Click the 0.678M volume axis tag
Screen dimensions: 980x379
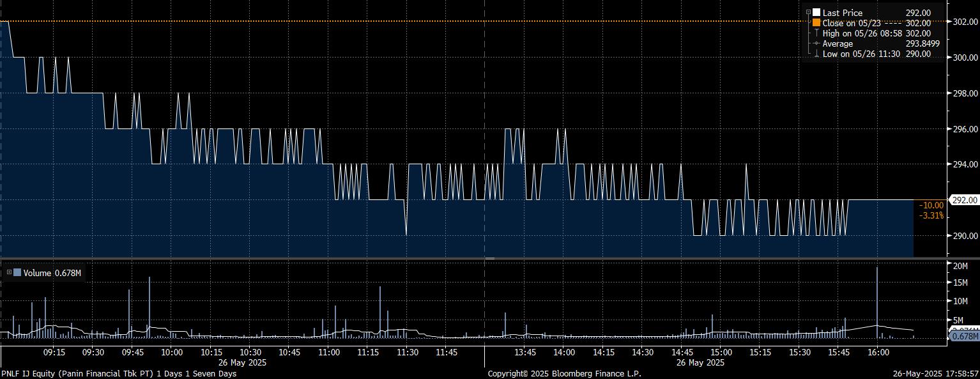tap(965, 336)
